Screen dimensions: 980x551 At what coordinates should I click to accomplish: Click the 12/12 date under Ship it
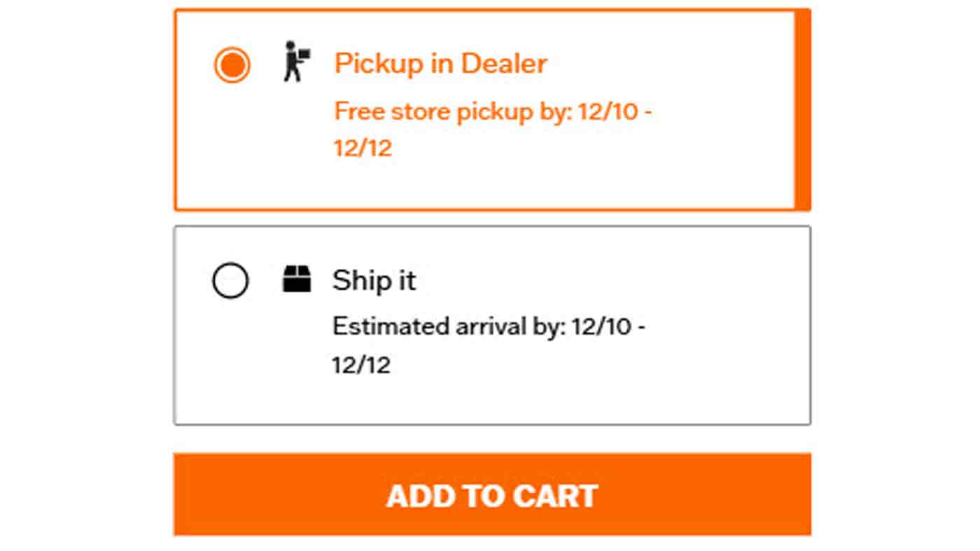click(x=362, y=364)
